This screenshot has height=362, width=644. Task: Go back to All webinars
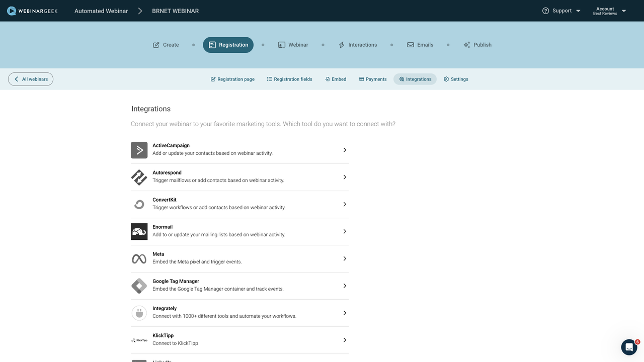pos(30,79)
